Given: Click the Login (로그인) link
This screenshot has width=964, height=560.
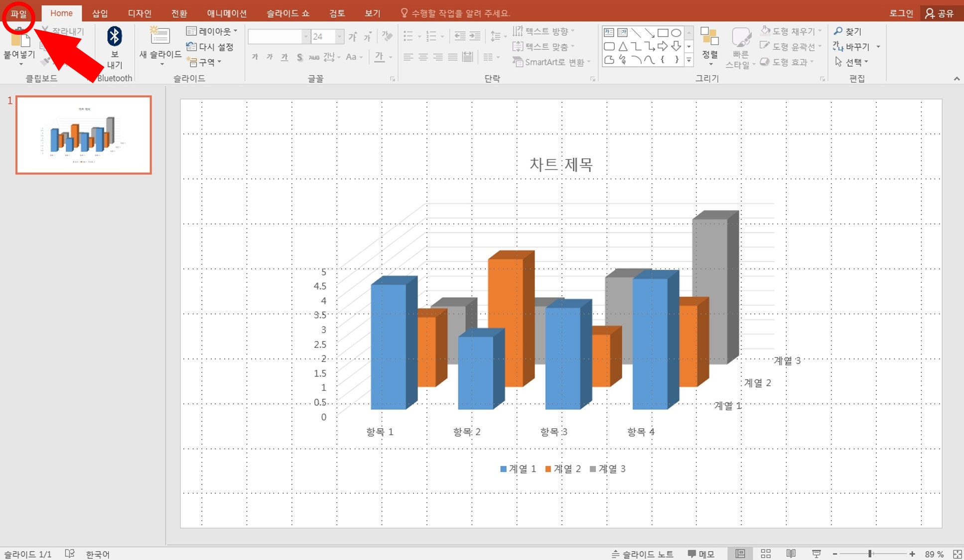Looking at the screenshot, I should coord(901,13).
